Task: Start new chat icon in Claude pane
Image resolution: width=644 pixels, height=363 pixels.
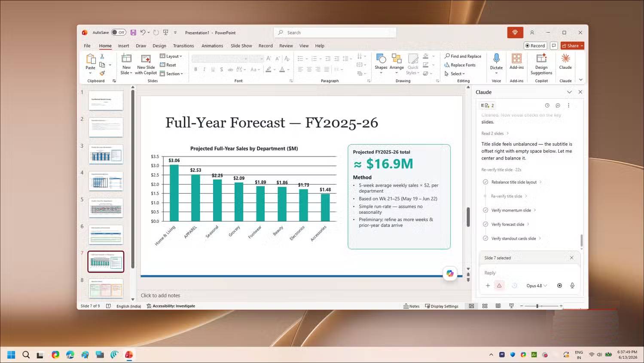Action: [558, 105]
